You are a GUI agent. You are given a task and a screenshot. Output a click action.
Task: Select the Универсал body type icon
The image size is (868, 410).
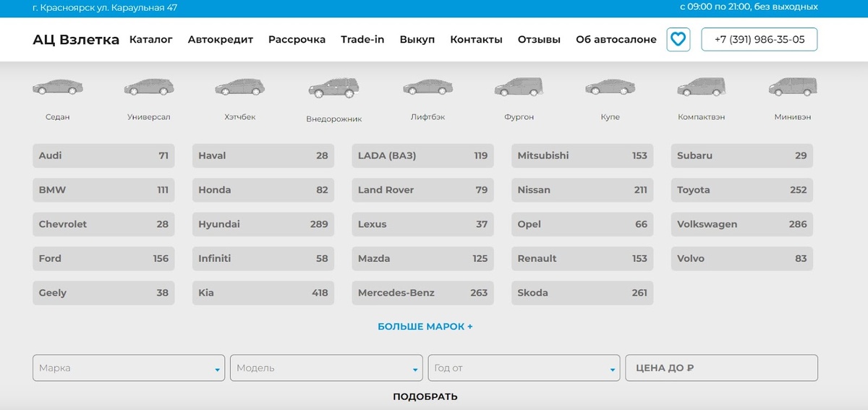(x=149, y=87)
